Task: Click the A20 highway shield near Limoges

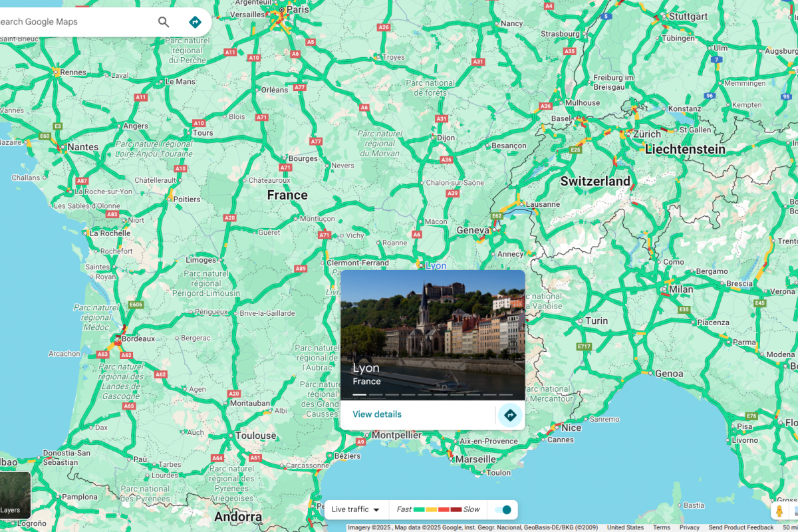Action: pos(230,217)
